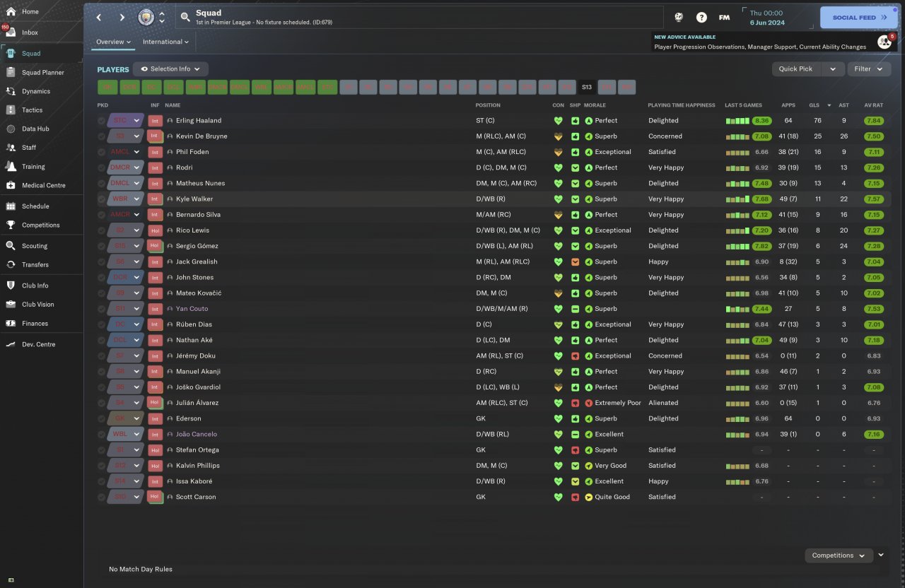This screenshot has width=905, height=588.
Task: Click the Manchester City club badge
Action: (x=146, y=17)
